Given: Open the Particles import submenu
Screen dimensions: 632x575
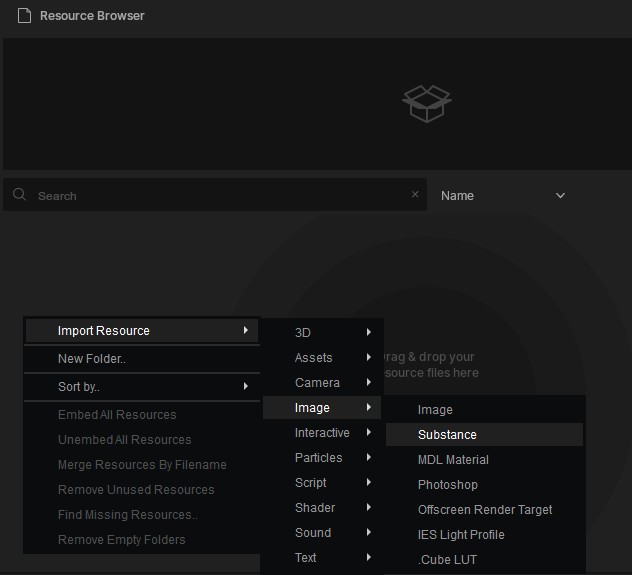Looking at the screenshot, I should (x=322, y=458).
